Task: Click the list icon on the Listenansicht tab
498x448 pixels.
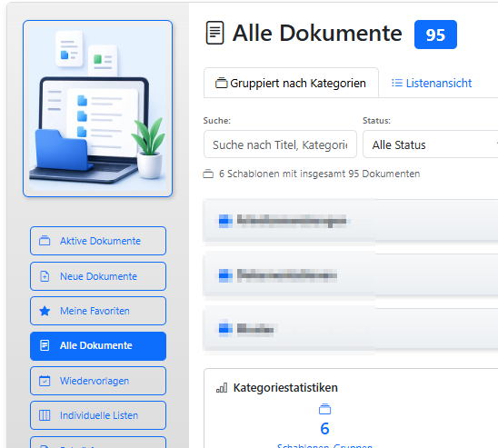Action: [397, 83]
